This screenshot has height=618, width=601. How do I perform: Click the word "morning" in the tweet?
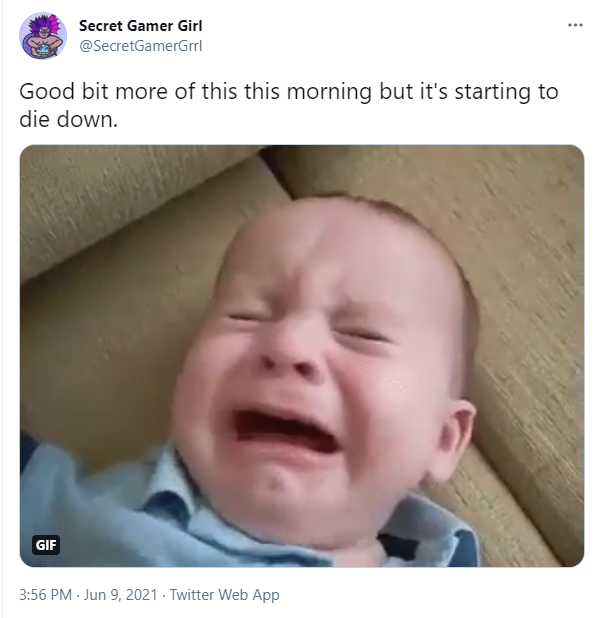coord(329,92)
